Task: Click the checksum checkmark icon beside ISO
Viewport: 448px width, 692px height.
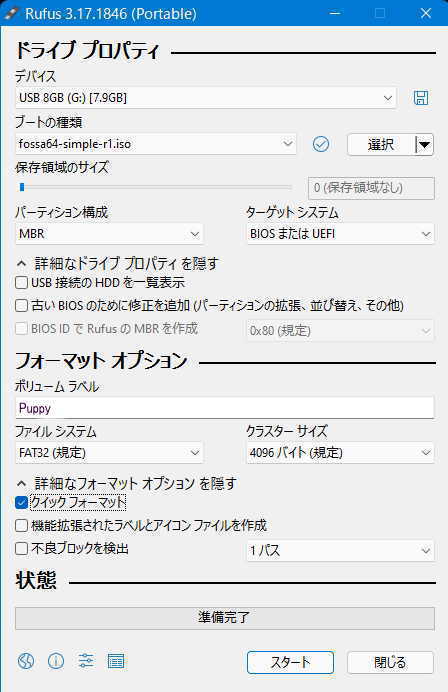Action: point(320,144)
